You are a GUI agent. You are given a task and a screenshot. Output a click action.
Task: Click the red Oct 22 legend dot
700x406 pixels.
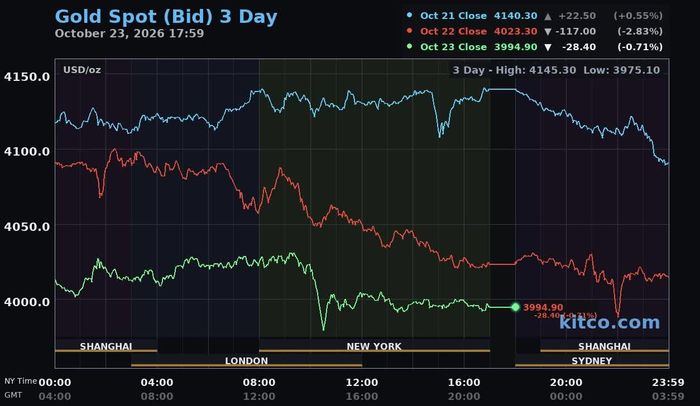[409, 30]
